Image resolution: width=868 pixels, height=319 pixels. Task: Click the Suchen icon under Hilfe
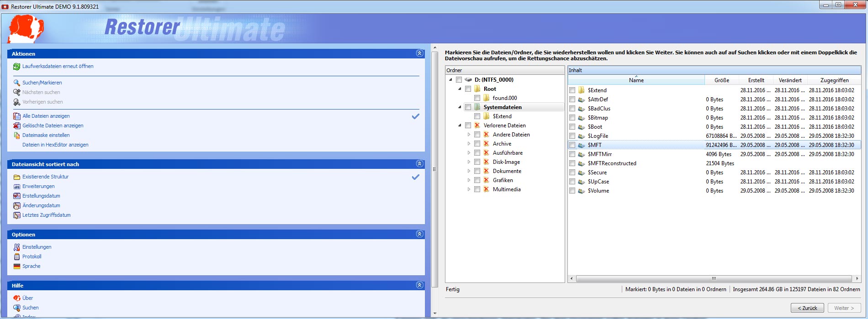point(17,308)
